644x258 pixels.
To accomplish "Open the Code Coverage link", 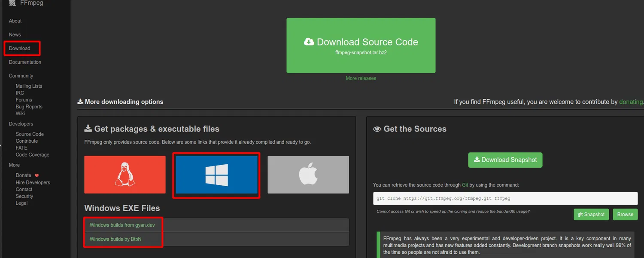I will pyautogui.click(x=33, y=155).
